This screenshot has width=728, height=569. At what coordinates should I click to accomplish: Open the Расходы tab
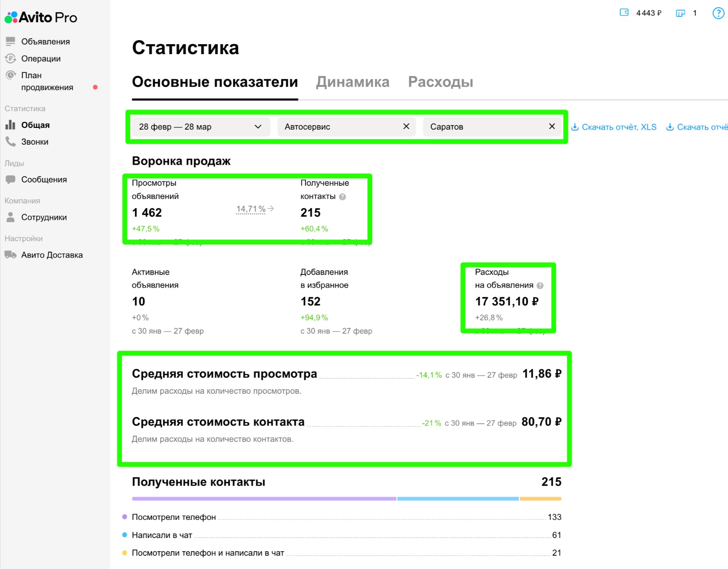tap(440, 82)
